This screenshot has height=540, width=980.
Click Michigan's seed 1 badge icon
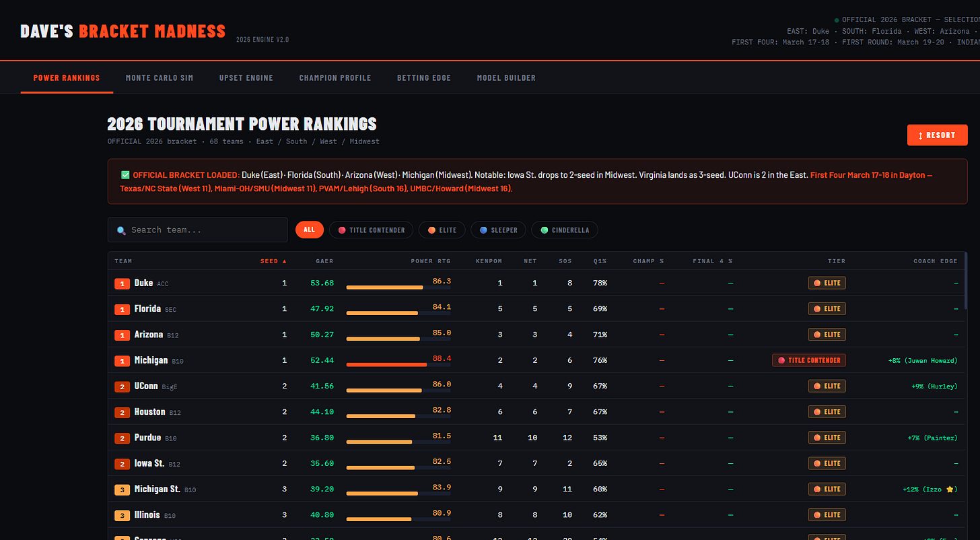[x=122, y=361]
